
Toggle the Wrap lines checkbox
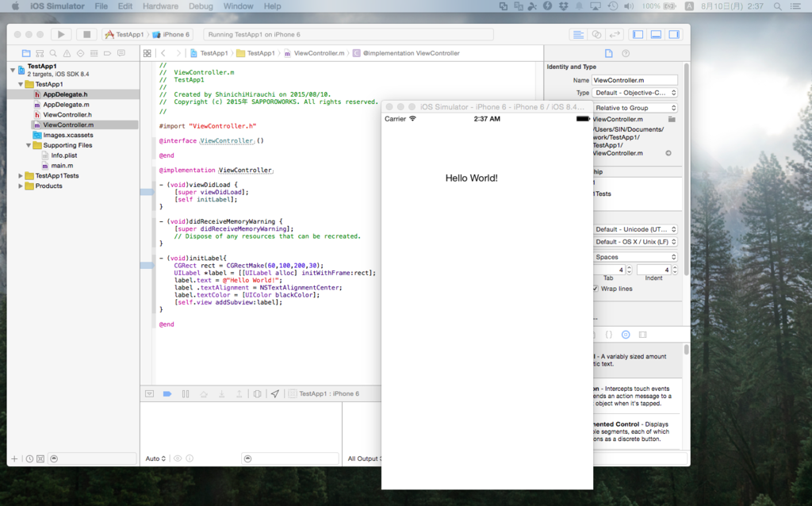(596, 289)
